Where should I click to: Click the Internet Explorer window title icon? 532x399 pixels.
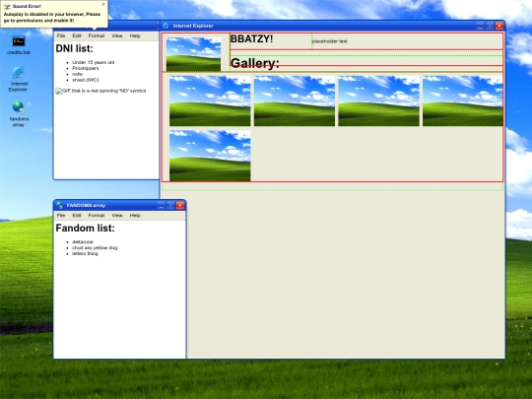166,26
